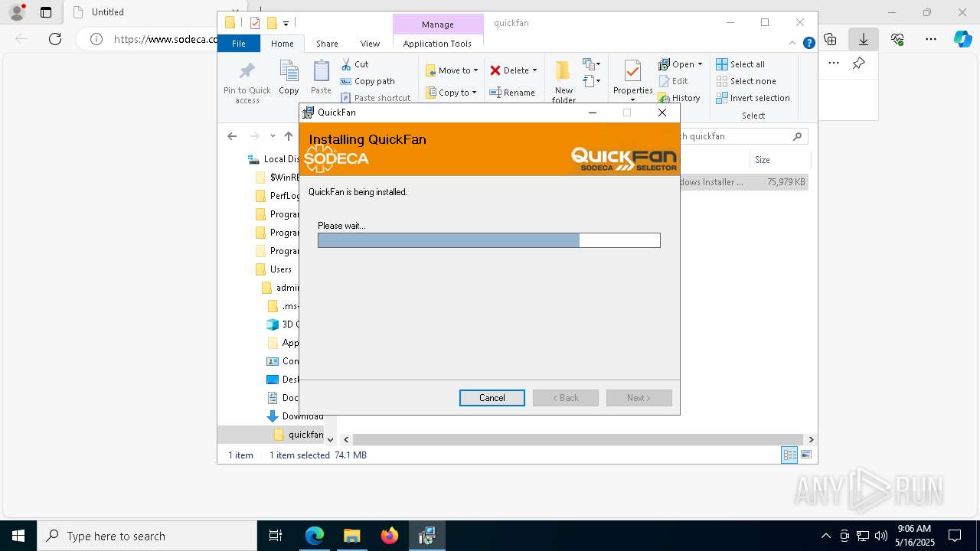Click History in the ribbon
This screenshot has height=551, width=980.
(679, 98)
